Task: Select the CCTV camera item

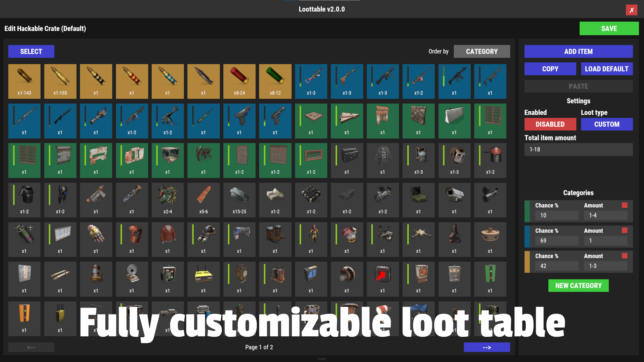Action: (x=454, y=200)
